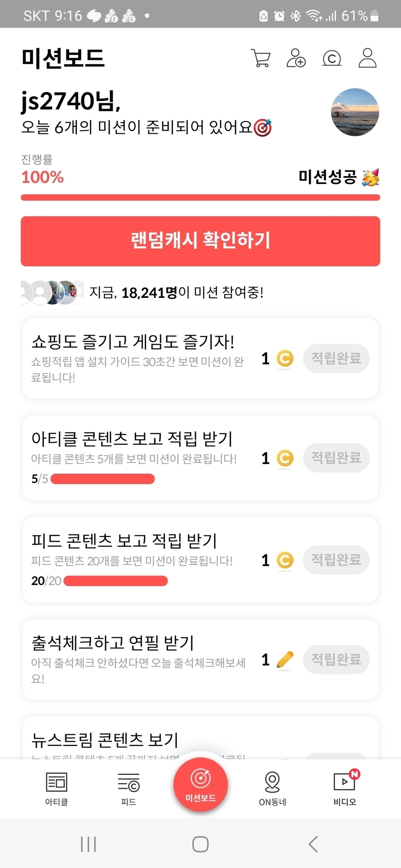Select the center 미션보드 tab button
Screen dimensions: 401x868
[x=200, y=784]
